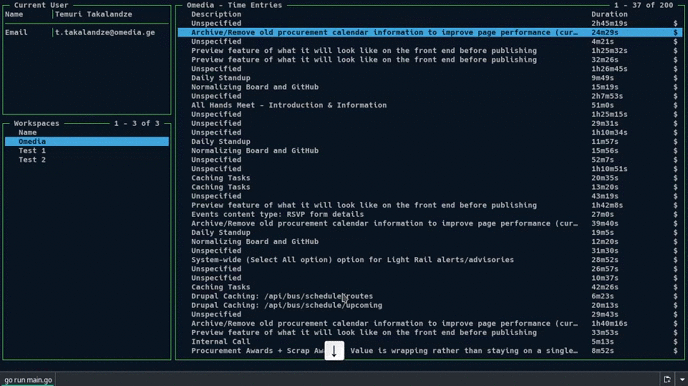This screenshot has width=688, height=386.
Task: Click the Name header in the Workspaces panel
Action: coord(27,132)
